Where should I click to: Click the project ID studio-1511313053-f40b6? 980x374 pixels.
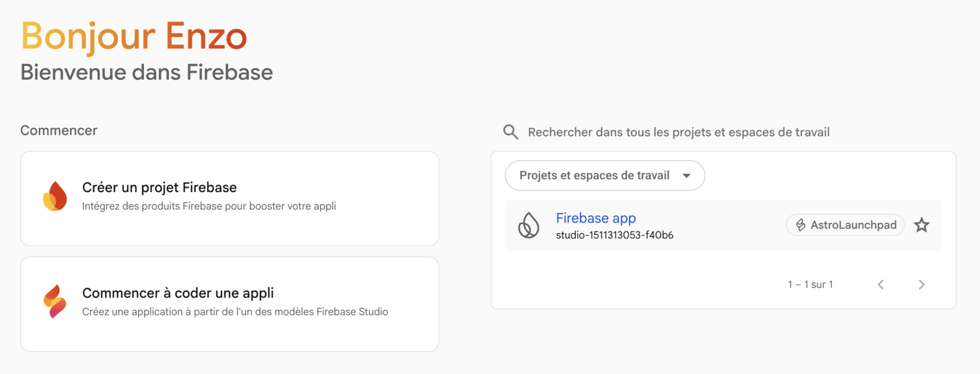click(x=615, y=235)
